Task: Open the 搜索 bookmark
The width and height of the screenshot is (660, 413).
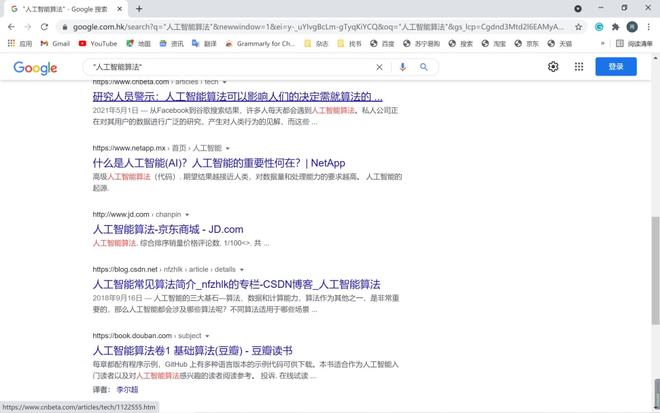Action: pos(460,43)
